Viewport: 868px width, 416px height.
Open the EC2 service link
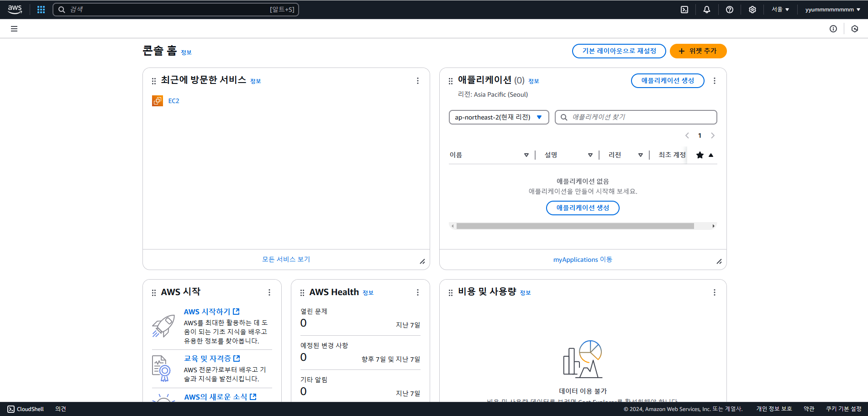[x=174, y=101]
